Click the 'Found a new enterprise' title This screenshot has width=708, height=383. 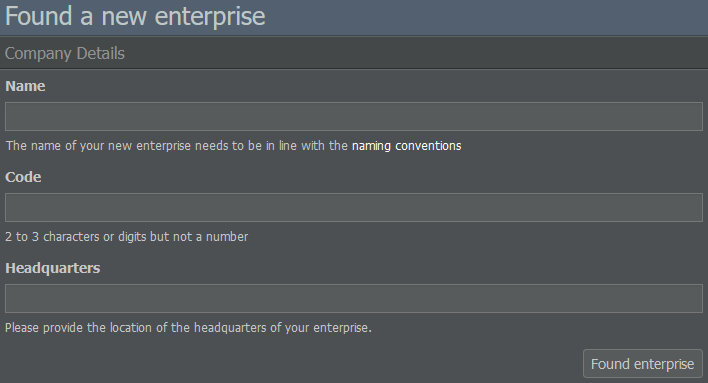[x=135, y=16]
